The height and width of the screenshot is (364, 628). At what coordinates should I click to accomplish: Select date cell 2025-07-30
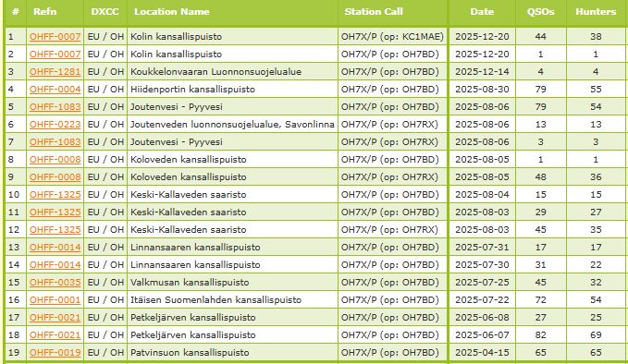pyautogui.click(x=482, y=265)
